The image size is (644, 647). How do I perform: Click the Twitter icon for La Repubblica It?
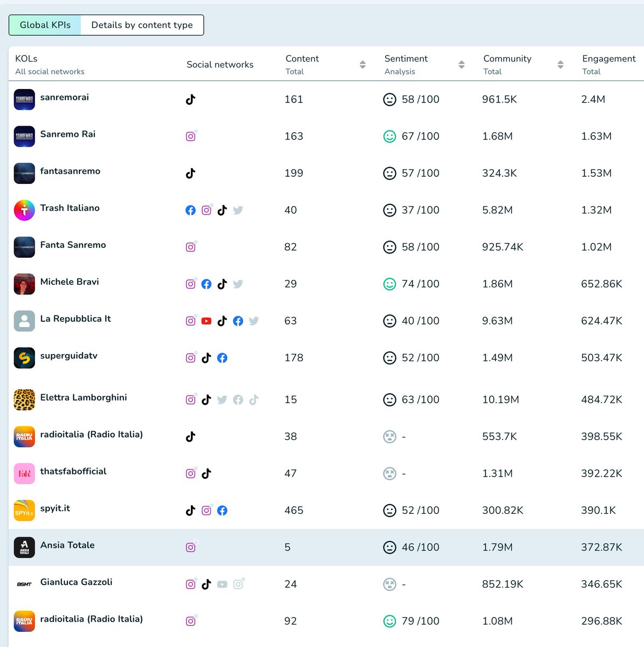(x=254, y=321)
